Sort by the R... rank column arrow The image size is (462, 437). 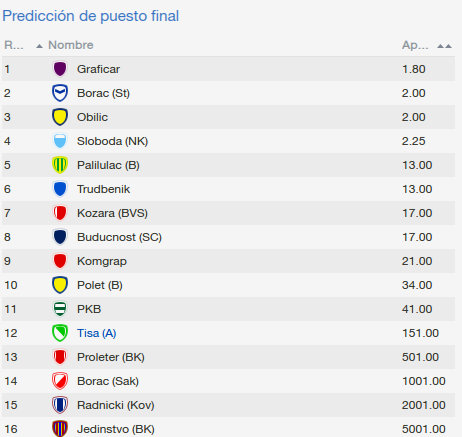pyautogui.click(x=39, y=46)
